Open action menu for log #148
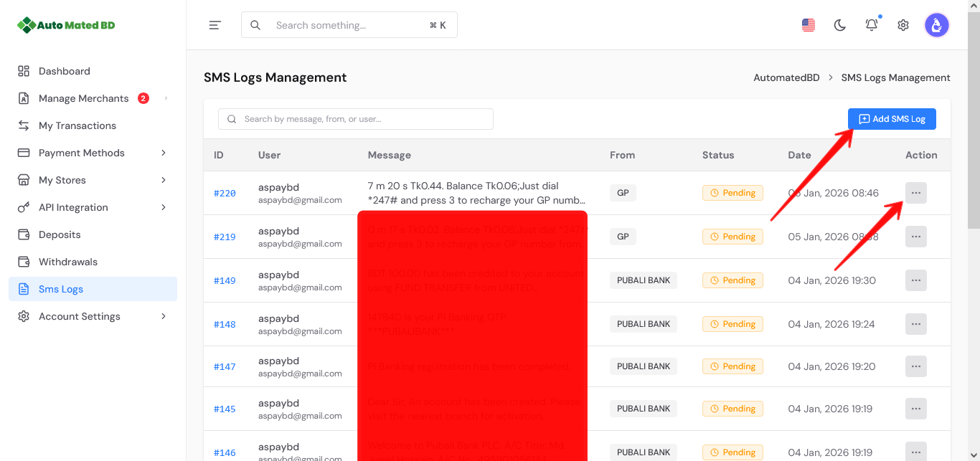The width and height of the screenshot is (980, 461). 915,324
